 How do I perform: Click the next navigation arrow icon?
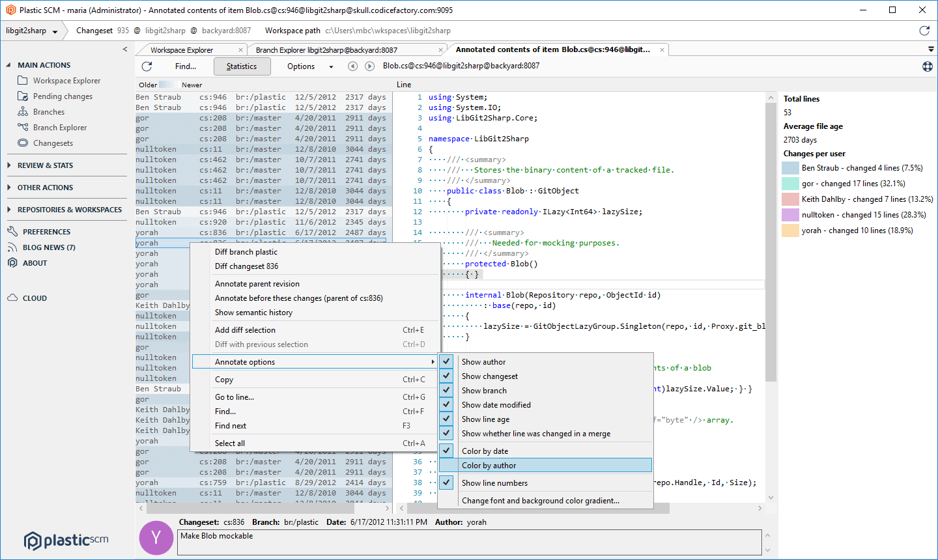tap(370, 66)
